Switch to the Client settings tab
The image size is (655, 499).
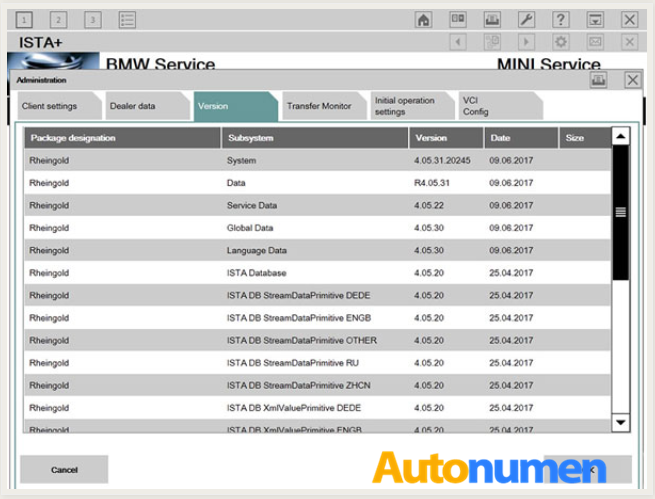point(59,106)
